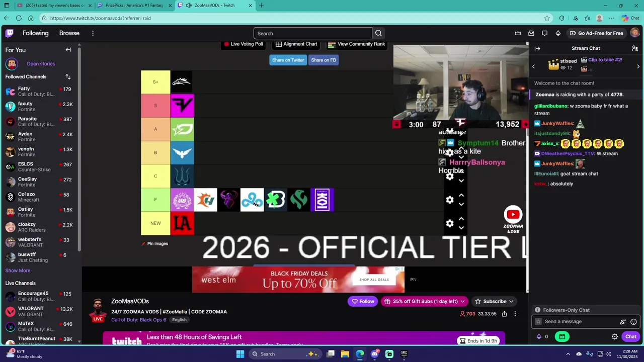
Task: Open the green channel points gift button
Action: pyautogui.click(x=562, y=337)
